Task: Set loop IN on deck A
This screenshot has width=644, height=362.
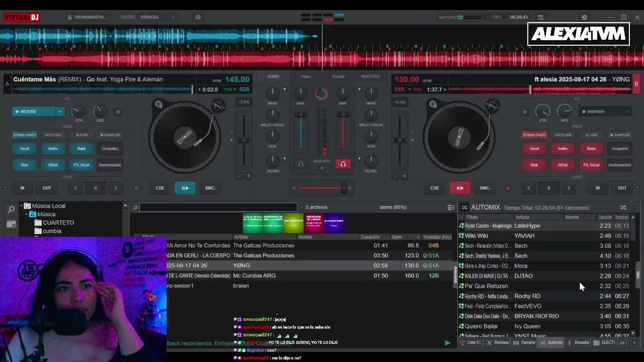Action: (22, 188)
